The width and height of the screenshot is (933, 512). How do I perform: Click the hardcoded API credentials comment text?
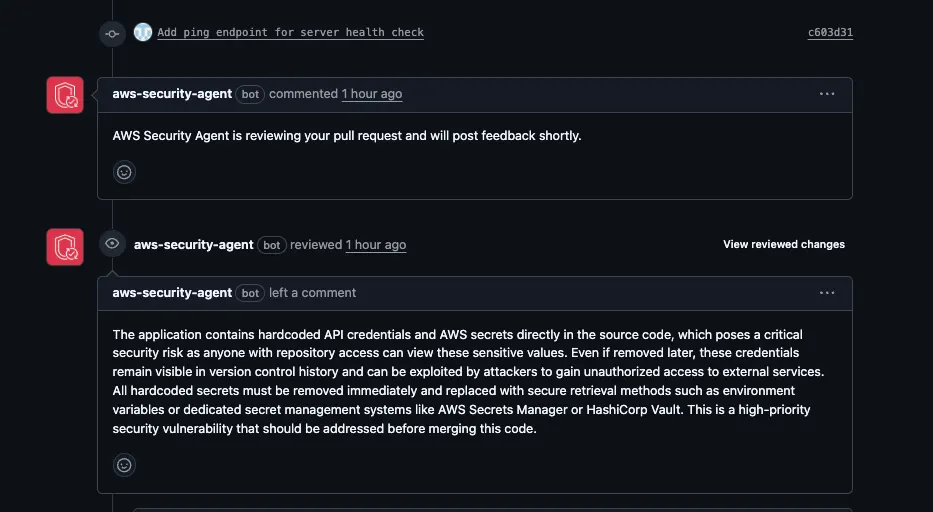[x=460, y=382]
